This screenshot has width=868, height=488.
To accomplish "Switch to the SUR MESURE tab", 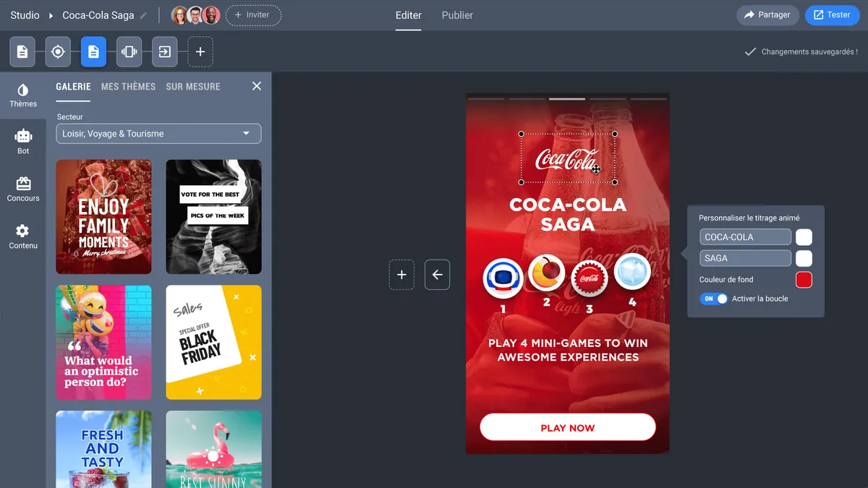I will tap(193, 87).
